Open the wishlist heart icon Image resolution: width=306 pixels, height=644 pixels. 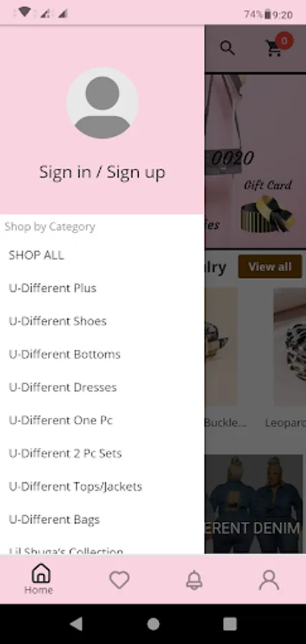point(119,580)
